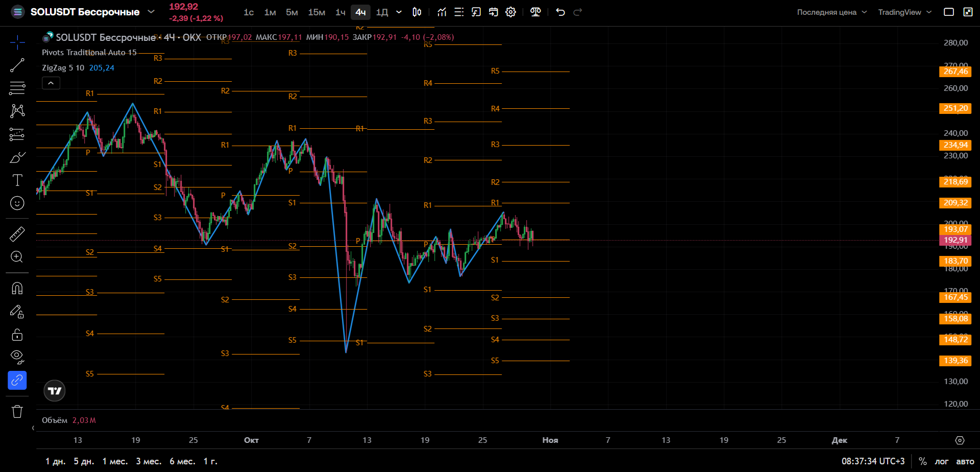
Task: Open the timezone 08:37:34 UTC+3 menu
Action: (x=873, y=461)
